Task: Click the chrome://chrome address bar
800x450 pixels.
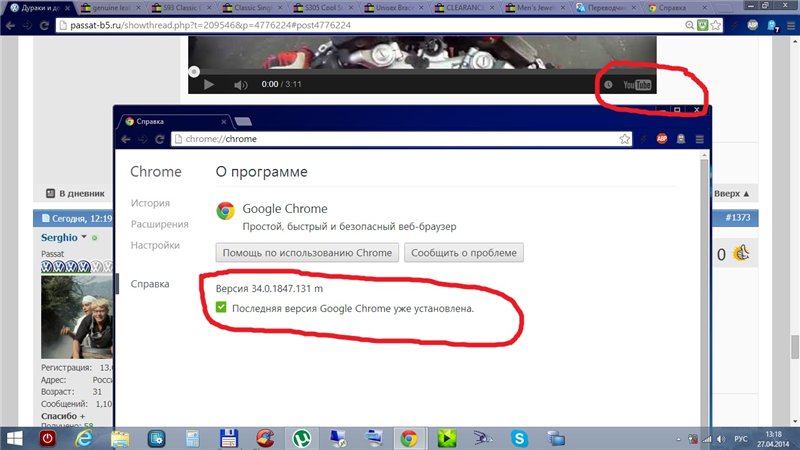Action: click(x=390, y=139)
